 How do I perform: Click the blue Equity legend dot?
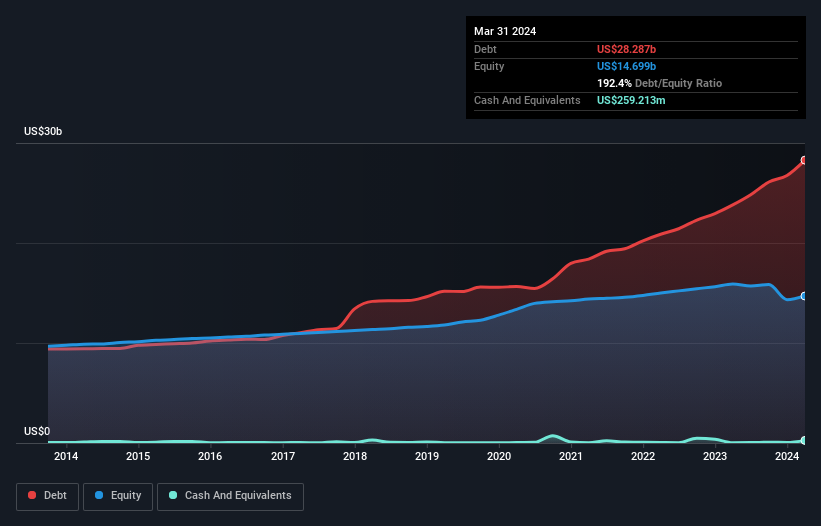click(99, 495)
